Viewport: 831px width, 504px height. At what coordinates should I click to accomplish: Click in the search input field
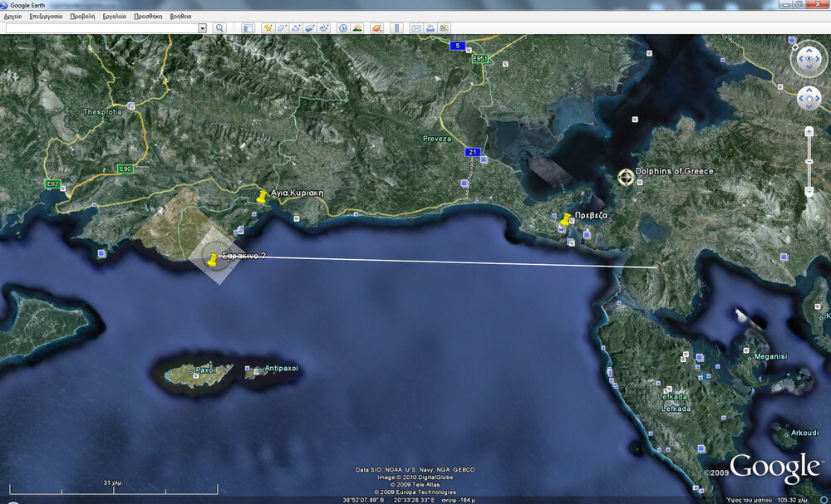[x=100, y=28]
